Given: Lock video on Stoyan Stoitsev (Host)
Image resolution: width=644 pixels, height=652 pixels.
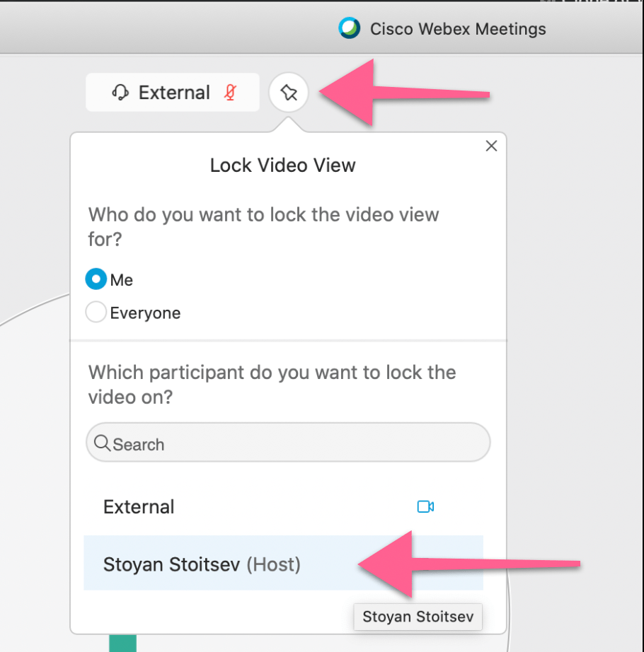Looking at the screenshot, I should coord(283,563).
